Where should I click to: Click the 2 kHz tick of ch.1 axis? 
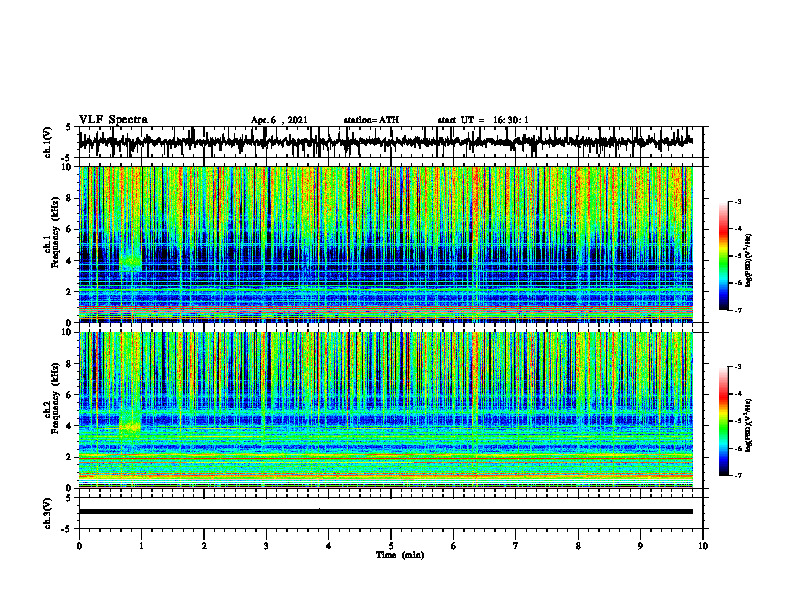tap(71, 292)
